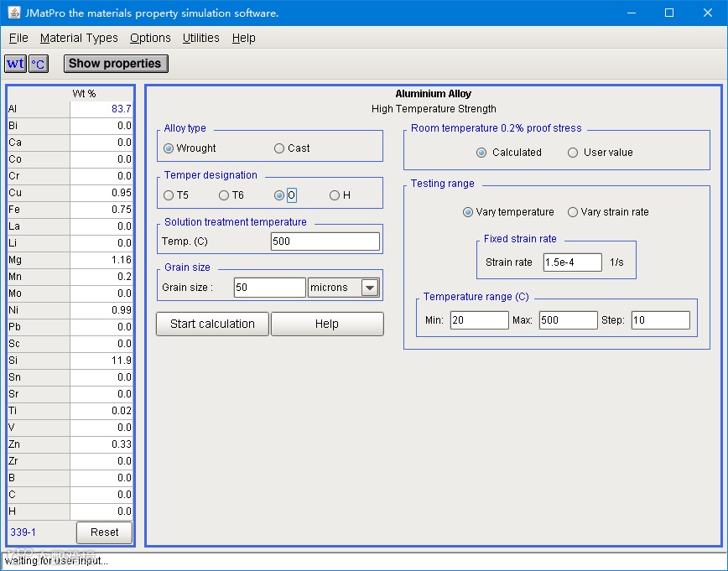Click the Grain size value field

click(270, 288)
